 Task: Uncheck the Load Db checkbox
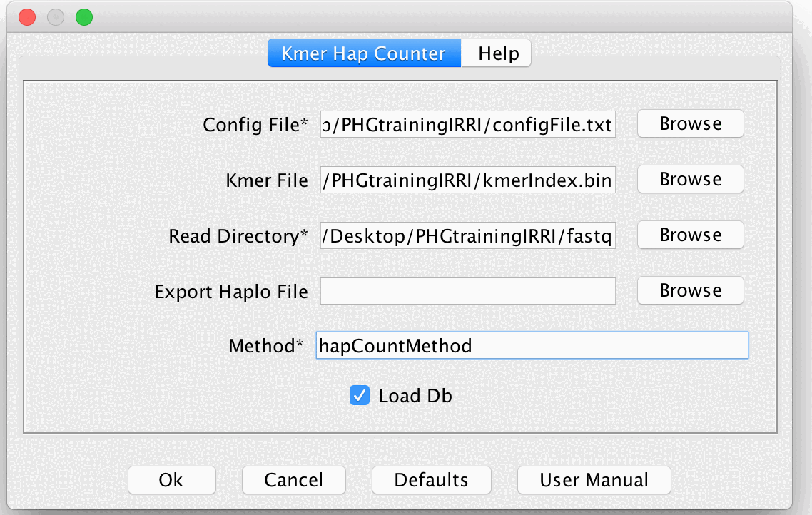click(359, 395)
